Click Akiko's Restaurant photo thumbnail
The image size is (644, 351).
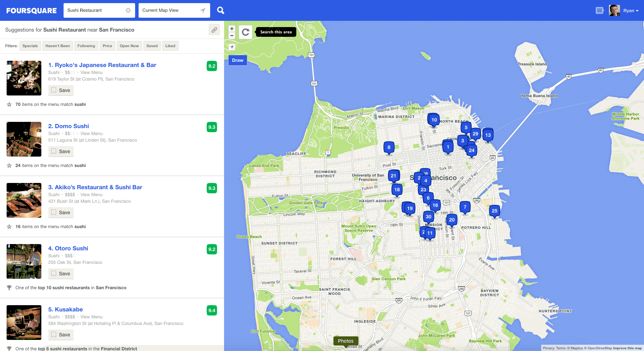[24, 200]
